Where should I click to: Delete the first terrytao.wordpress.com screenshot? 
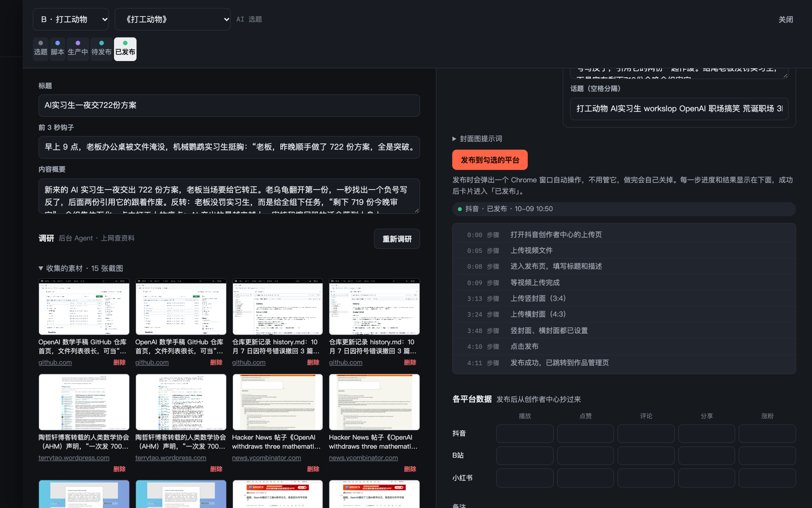[119, 469]
